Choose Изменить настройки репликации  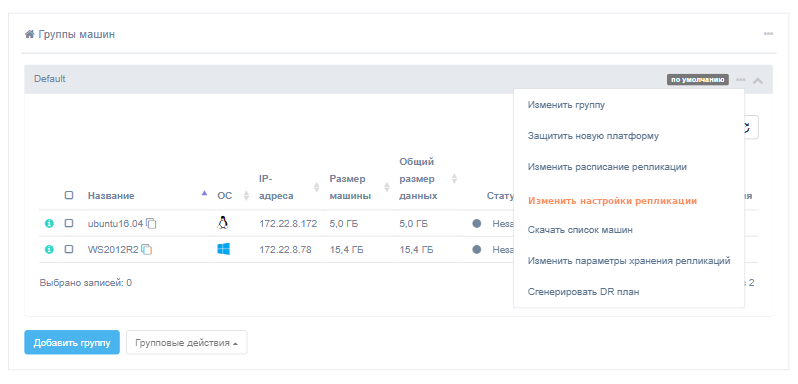tap(612, 201)
